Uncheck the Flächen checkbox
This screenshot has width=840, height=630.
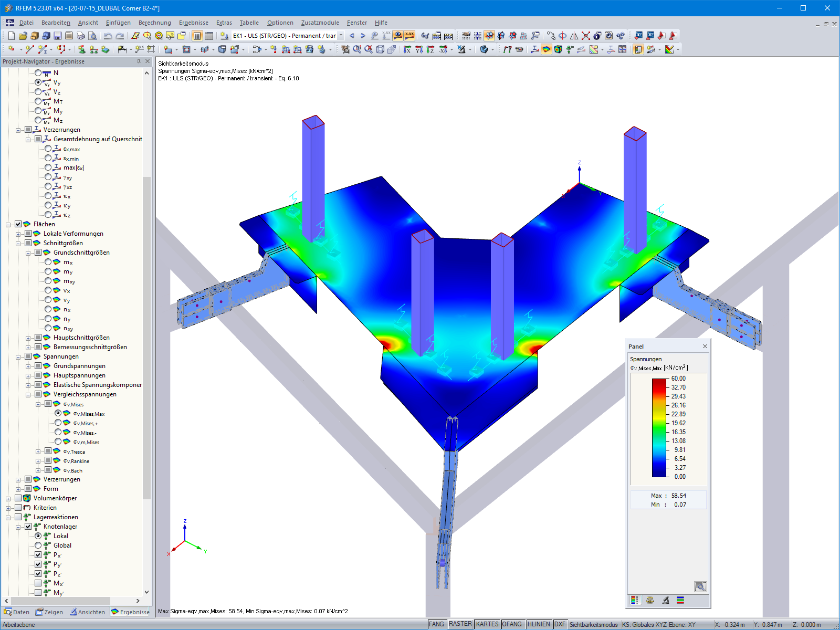tap(18, 224)
